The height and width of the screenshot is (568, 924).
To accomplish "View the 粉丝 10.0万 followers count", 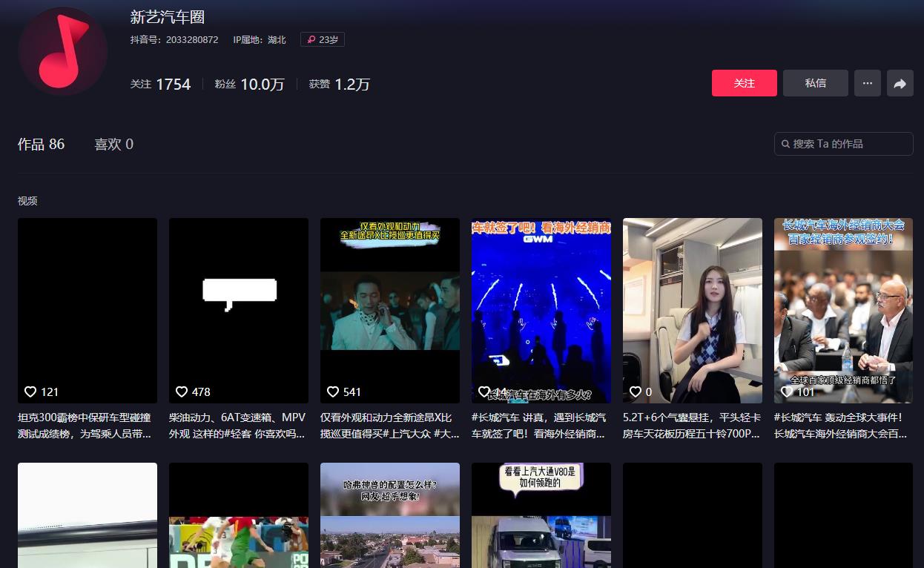I will pos(250,85).
